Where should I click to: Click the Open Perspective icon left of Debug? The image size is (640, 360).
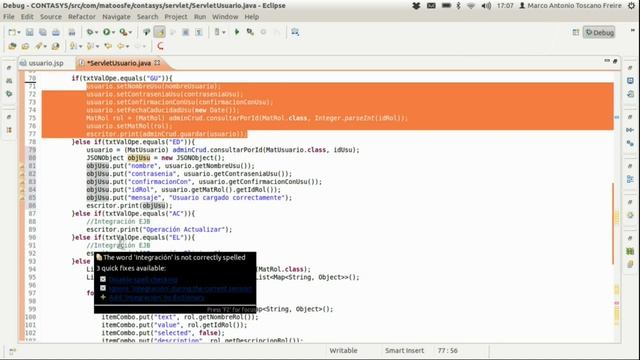(576, 32)
